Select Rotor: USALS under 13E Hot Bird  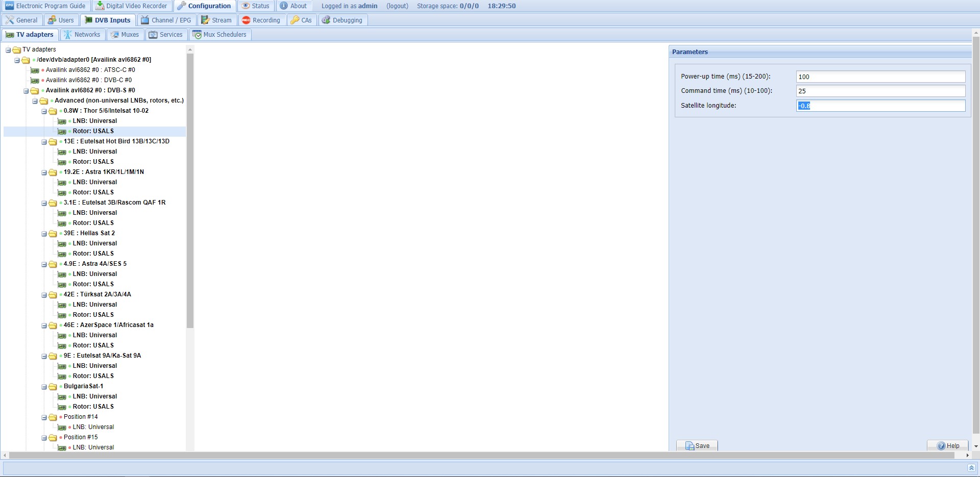[x=93, y=162]
